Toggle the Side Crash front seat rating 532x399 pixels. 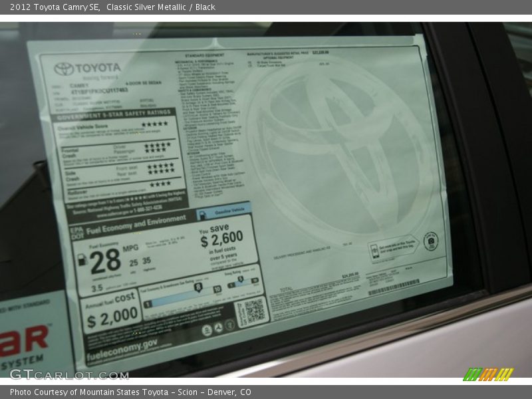click(x=160, y=164)
